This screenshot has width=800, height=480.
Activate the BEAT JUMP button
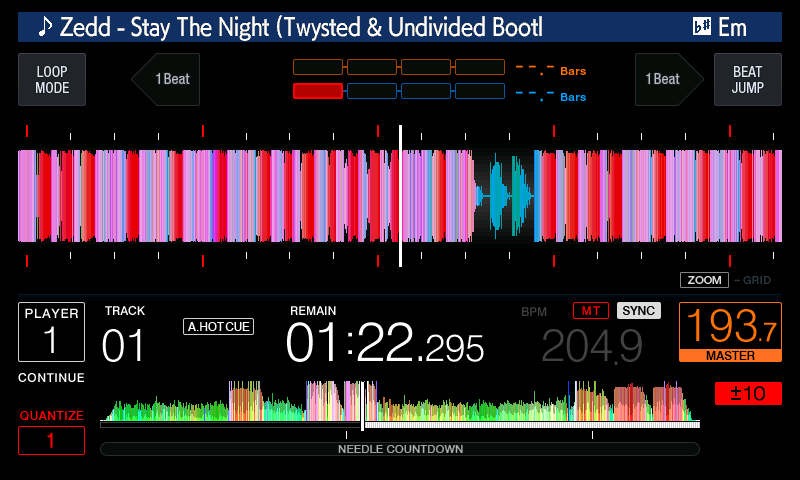pos(747,80)
